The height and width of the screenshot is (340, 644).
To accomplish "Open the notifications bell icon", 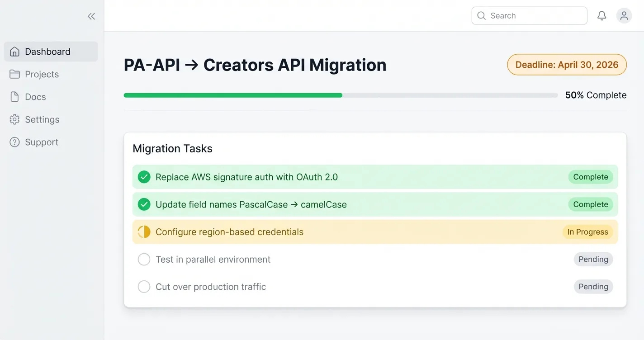I will 601,15.
